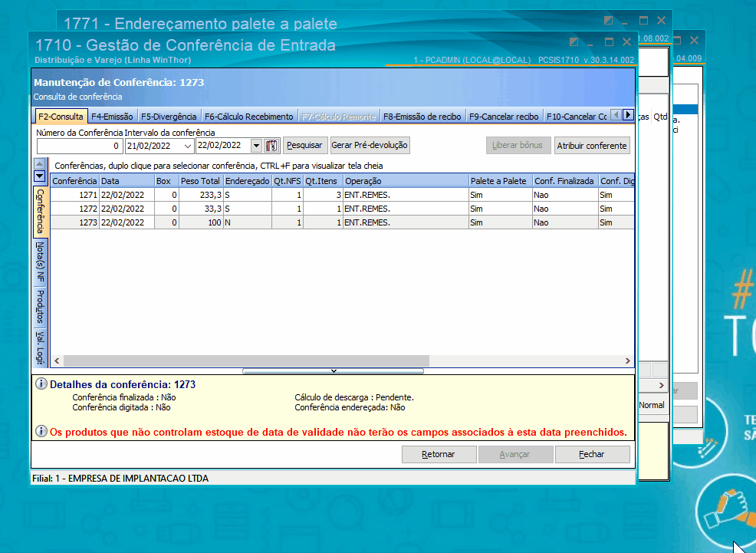Select the vertical Val. Logí tab
Screen dimensions: 756x553
click(41, 347)
